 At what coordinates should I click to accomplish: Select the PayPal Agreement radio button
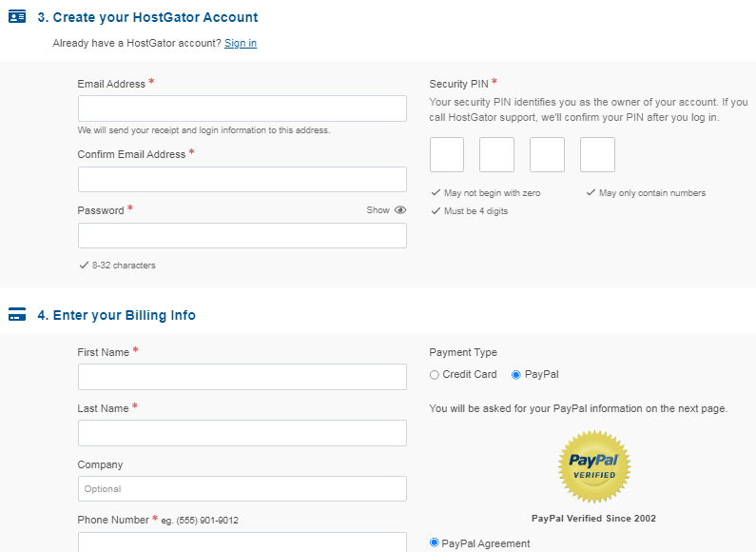coord(435,542)
